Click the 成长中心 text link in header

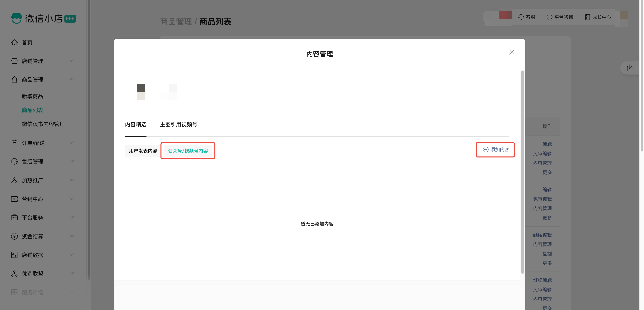pos(601,17)
